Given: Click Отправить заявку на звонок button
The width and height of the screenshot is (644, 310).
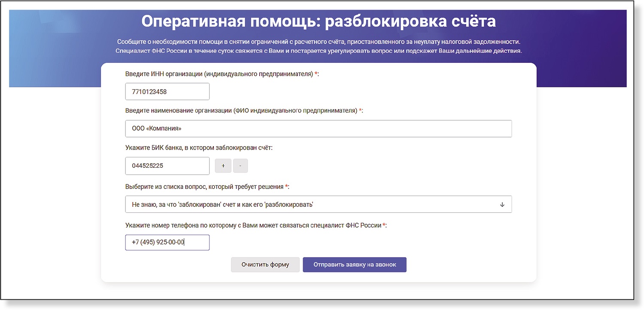Looking at the screenshot, I should pos(355,265).
